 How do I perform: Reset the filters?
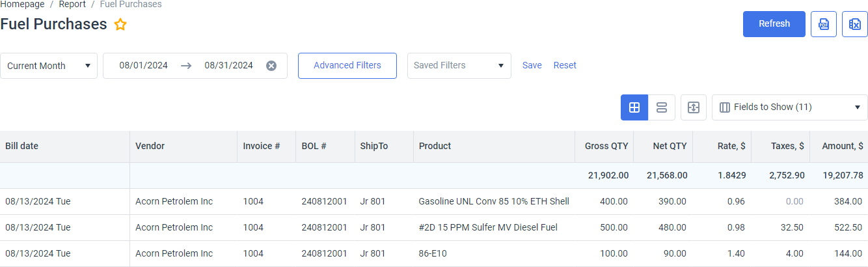[565, 65]
